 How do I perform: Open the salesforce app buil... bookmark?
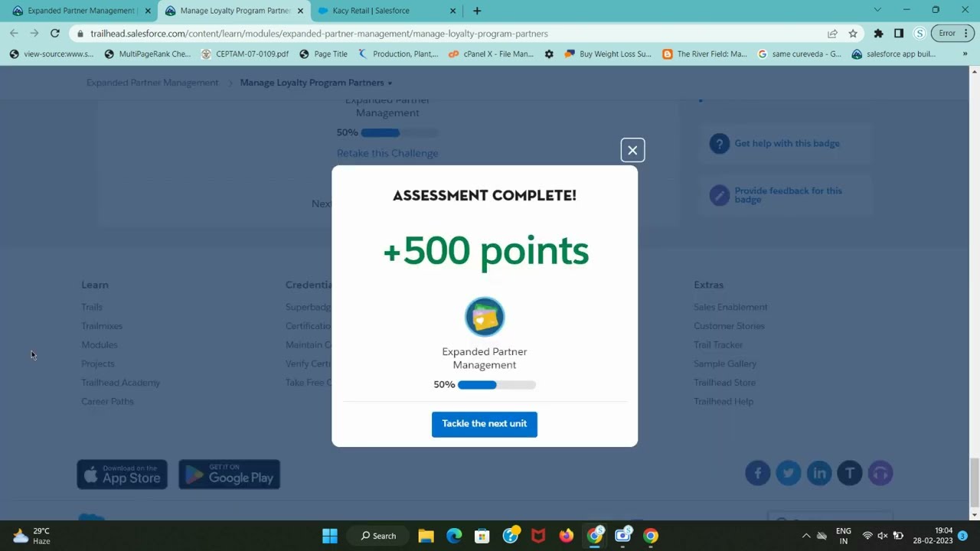point(893,54)
